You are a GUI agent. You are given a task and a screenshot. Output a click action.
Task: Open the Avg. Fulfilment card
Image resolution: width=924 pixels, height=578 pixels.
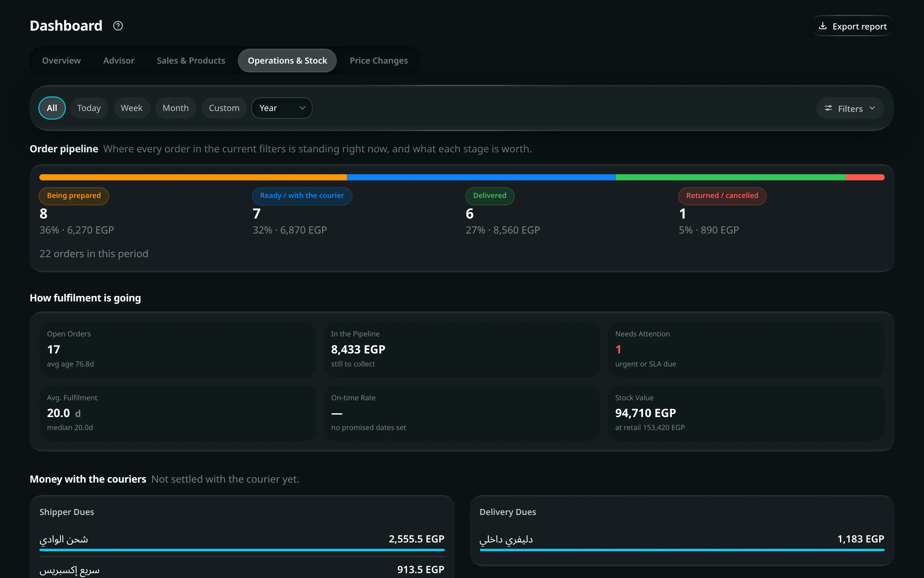[x=178, y=413]
